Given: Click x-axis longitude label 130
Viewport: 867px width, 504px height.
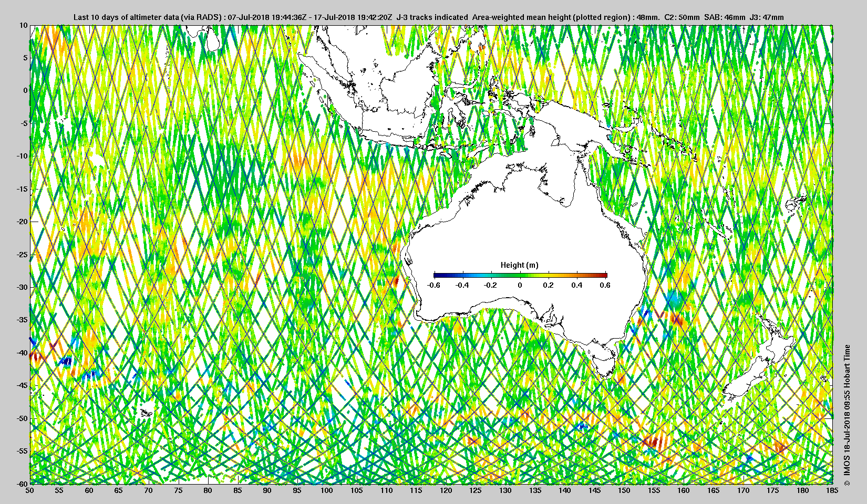Looking at the screenshot, I should point(505,491).
